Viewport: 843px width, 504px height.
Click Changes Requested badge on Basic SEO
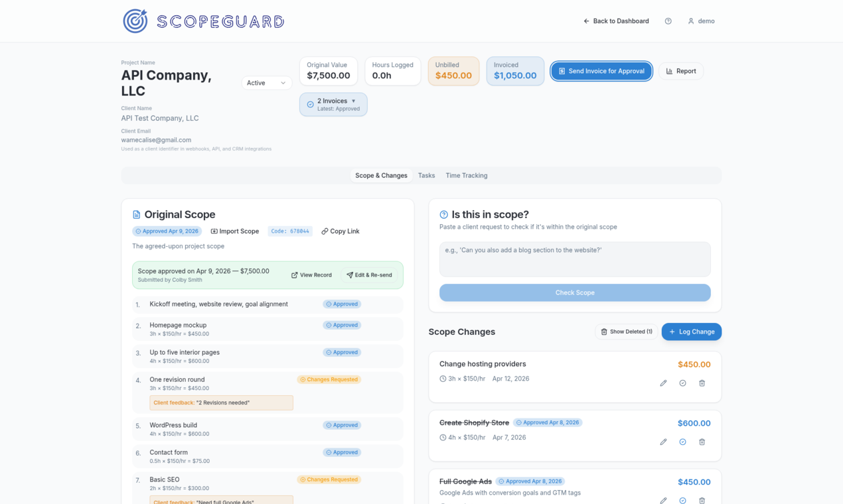click(x=329, y=479)
